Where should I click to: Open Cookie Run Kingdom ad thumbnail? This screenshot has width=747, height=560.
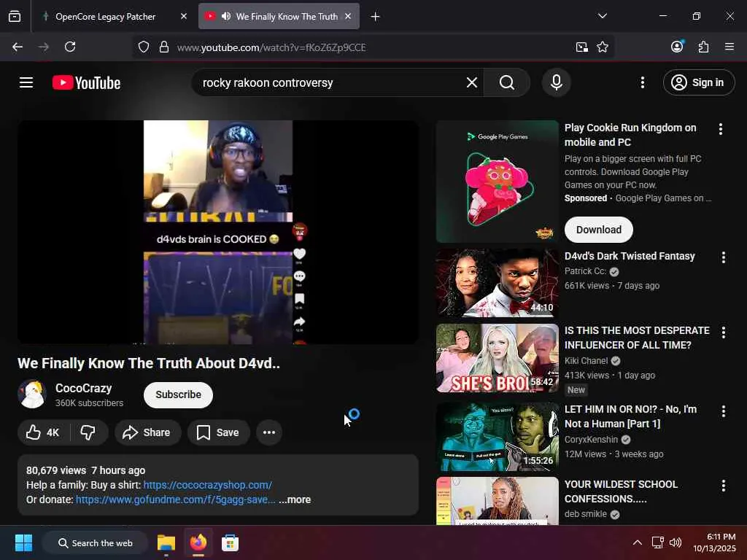pos(497,182)
